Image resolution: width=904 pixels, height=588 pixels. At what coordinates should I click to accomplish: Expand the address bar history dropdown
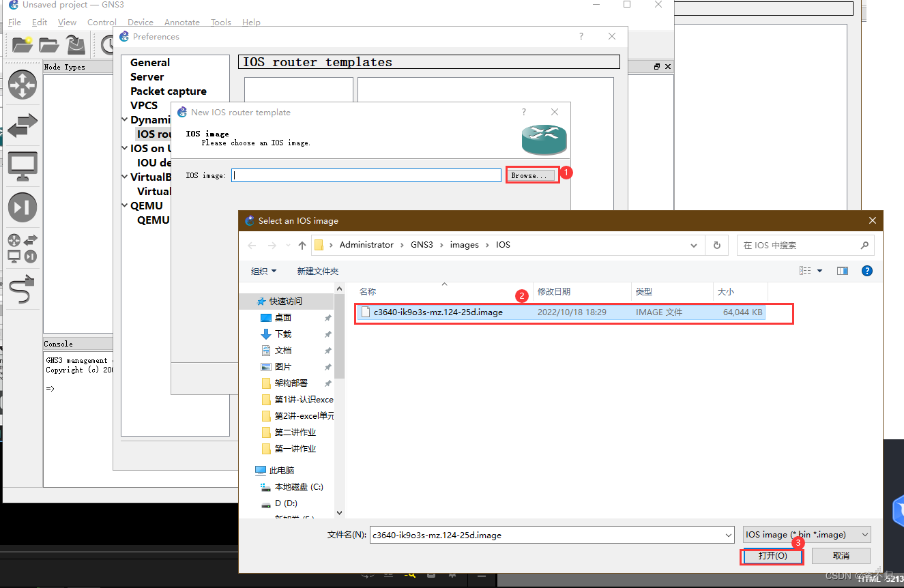click(694, 245)
